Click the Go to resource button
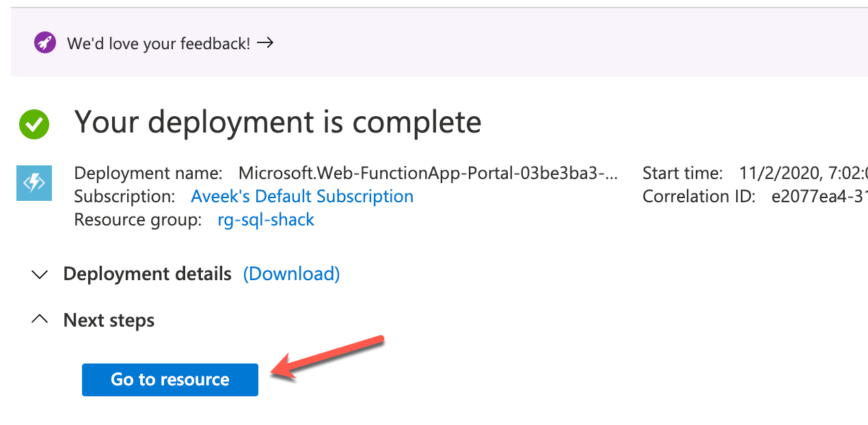 (x=170, y=380)
